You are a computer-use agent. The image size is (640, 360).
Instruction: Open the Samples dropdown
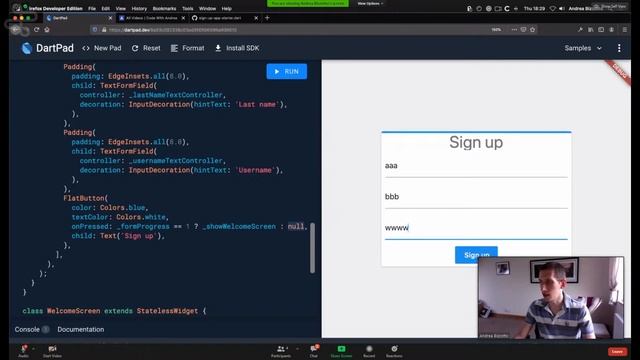[x=583, y=48]
